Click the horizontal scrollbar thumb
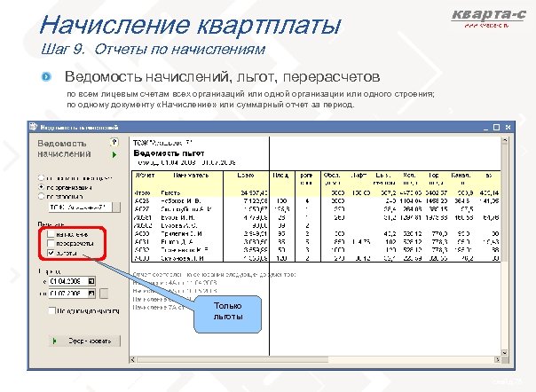Image resolution: width=536 pixels, height=392 pixels. [233, 359]
